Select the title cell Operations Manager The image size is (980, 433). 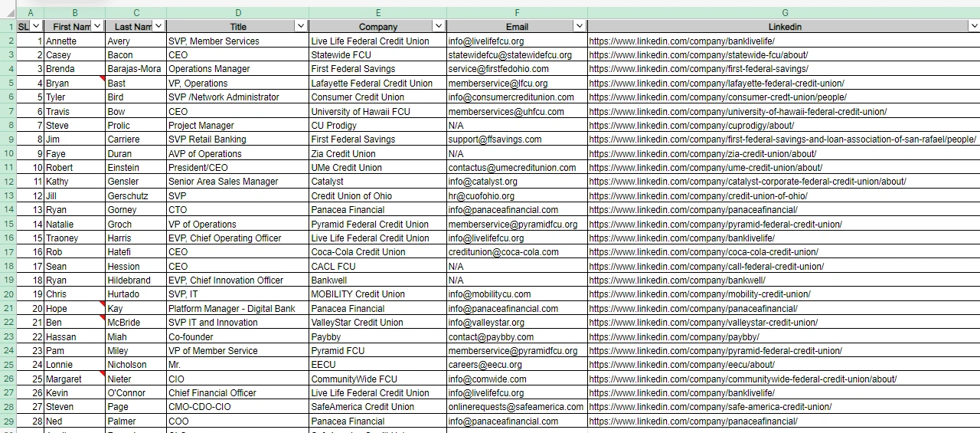click(x=238, y=68)
